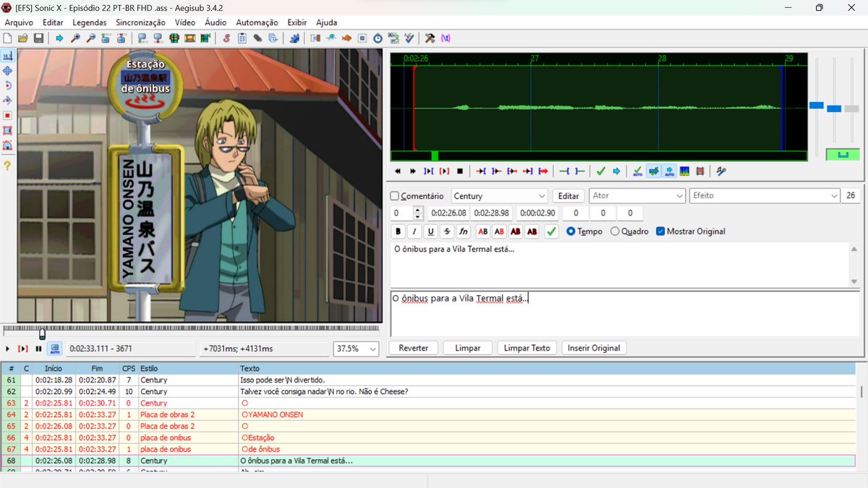Open the Spell Checker toolbar icon

409,38
